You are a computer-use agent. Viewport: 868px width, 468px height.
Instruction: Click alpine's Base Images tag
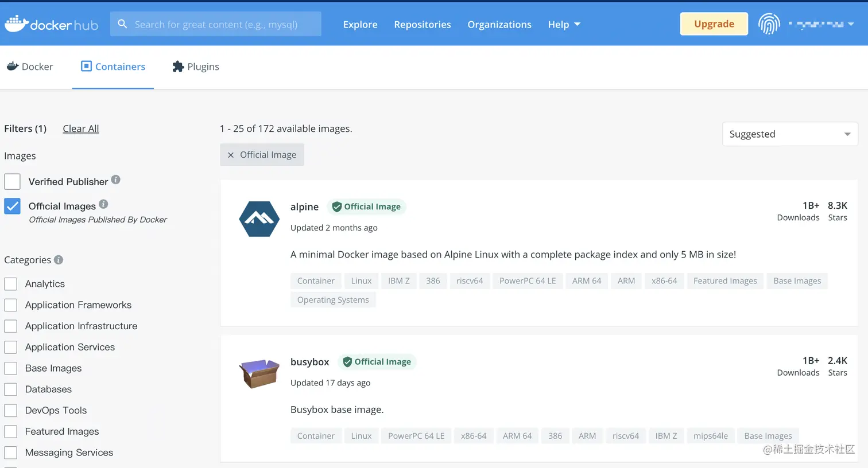click(x=797, y=281)
